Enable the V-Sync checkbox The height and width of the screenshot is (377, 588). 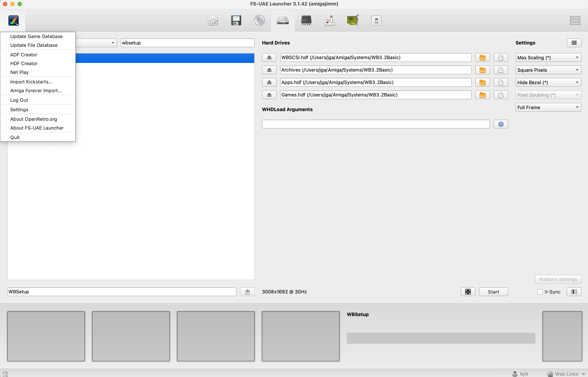click(x=540, y=292)
